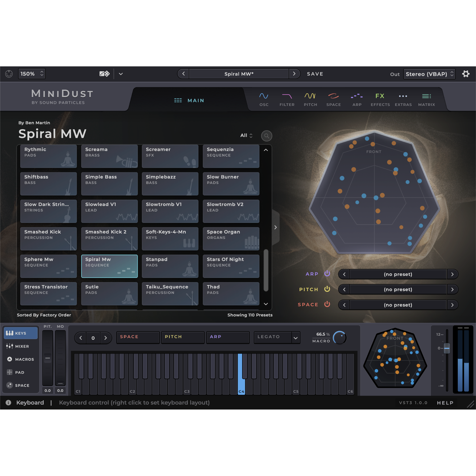Click the output volume fader
The height and width of the screenshot is (476, 476).
click(447, 348)
